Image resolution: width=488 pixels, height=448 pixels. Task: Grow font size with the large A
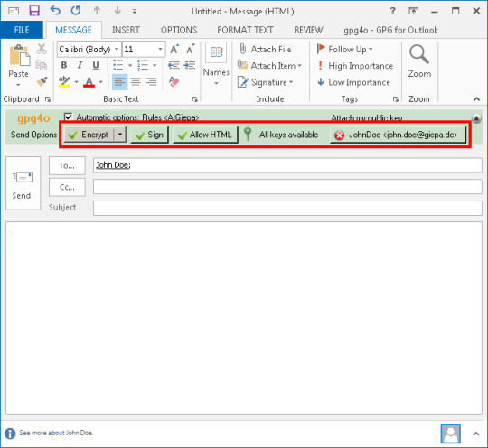click(174, 49)
